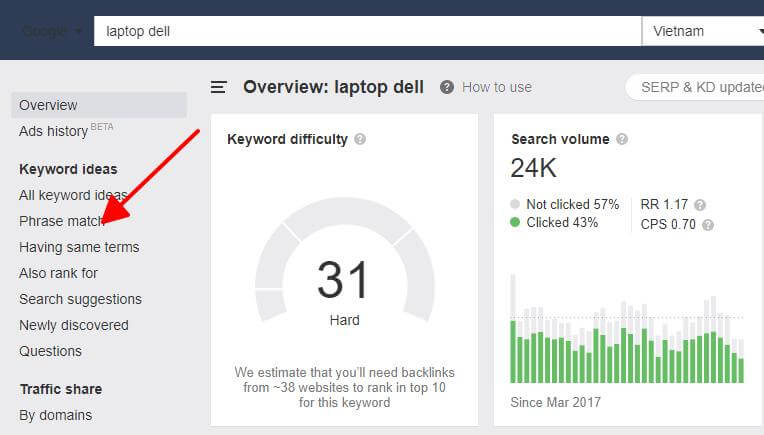Open All keyword ideas report
The height and width of the screenshot is (435, 764).
(x=73, y=195)
